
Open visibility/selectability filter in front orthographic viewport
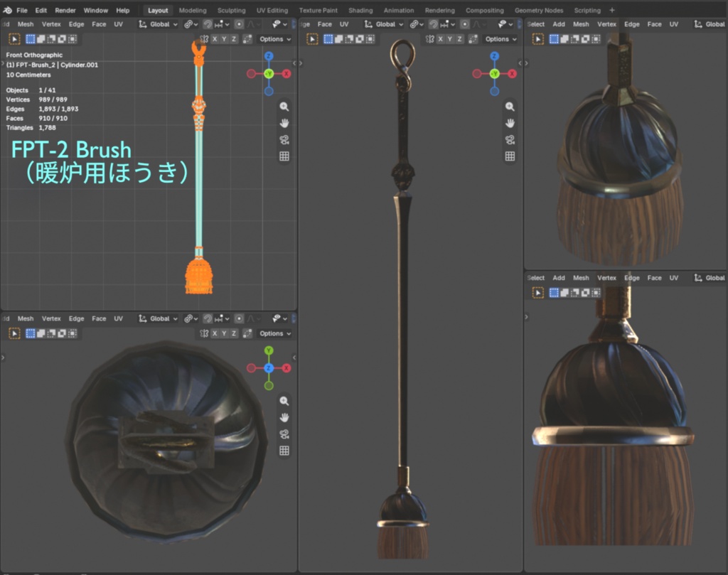(279, 24)
